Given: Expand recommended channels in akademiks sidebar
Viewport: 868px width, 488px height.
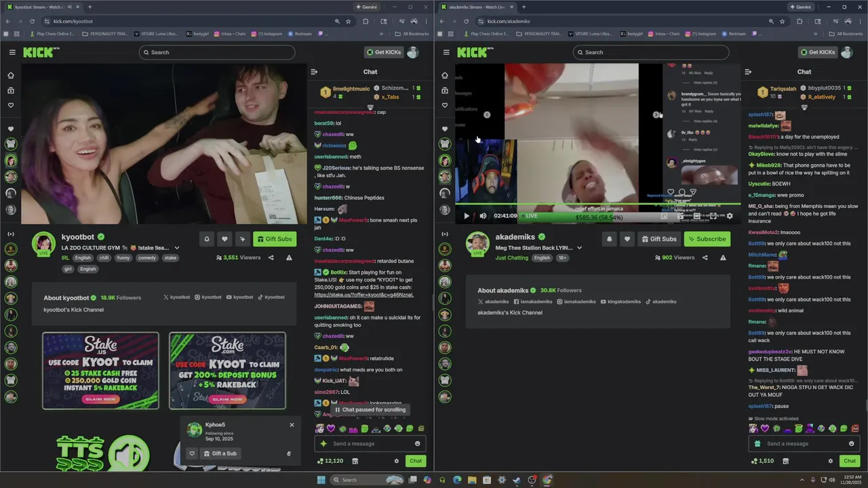Looking at the screenshot, I should point(445,234).
